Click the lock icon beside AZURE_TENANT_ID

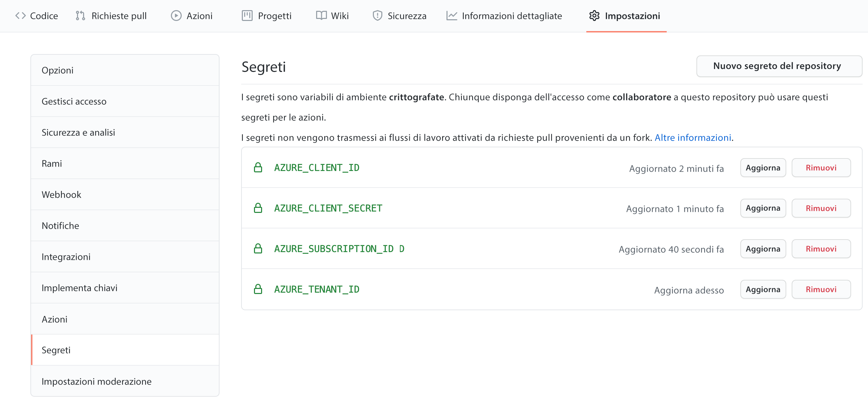258,289
